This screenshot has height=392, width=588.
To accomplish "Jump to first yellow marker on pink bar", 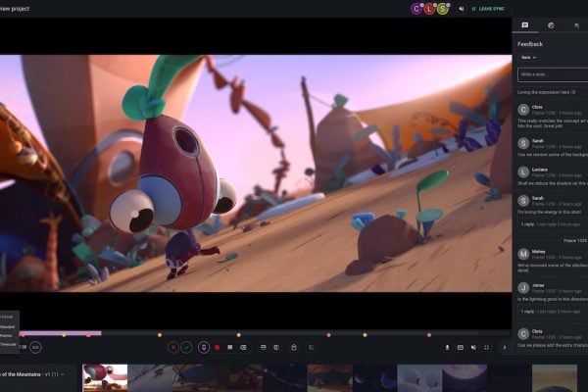I will point(65,334).
